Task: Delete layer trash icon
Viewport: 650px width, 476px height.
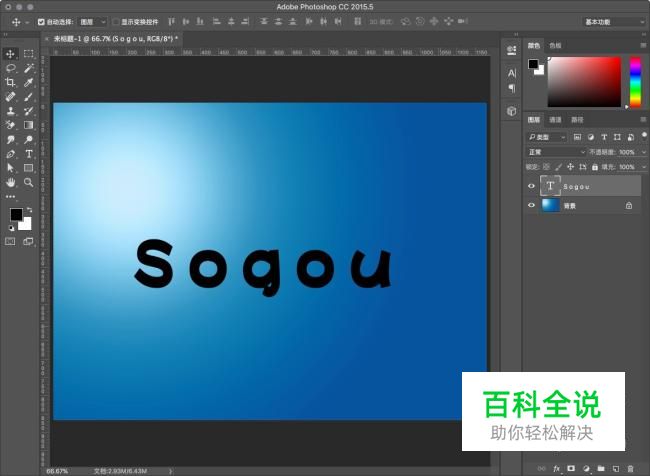Action: (631, 469)
